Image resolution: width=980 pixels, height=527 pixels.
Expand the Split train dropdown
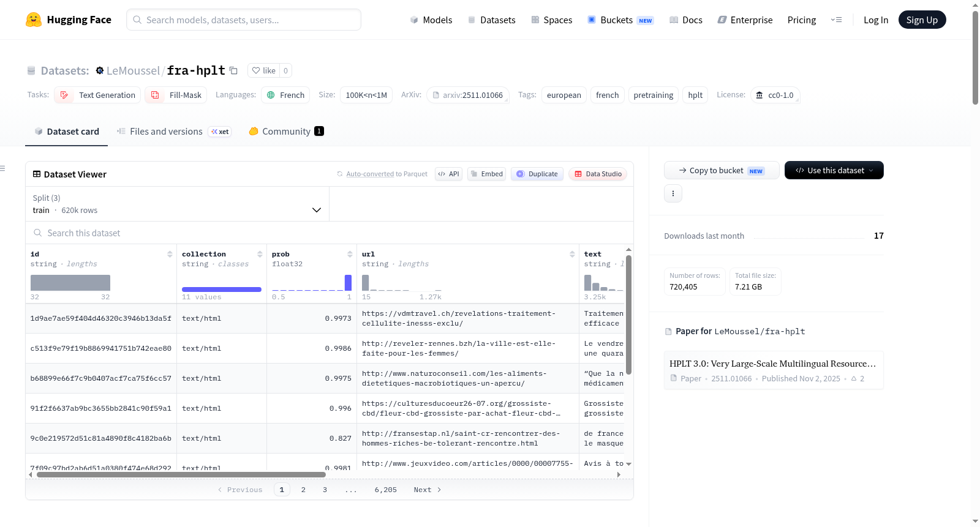tap(177, 204)
